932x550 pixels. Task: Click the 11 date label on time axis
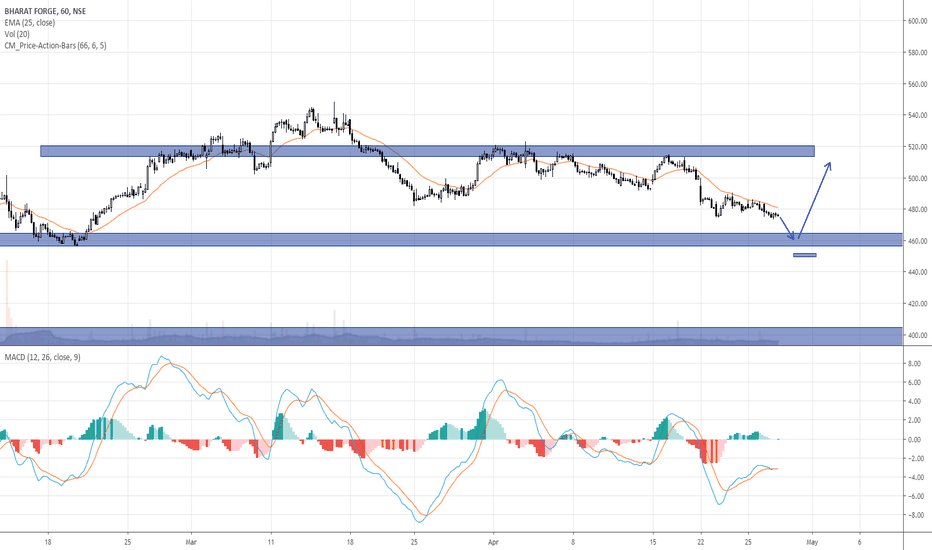(271, 542)
